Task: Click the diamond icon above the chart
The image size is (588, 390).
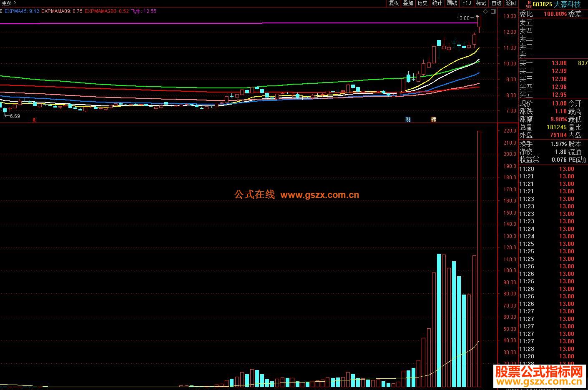Action: point(485,11)
